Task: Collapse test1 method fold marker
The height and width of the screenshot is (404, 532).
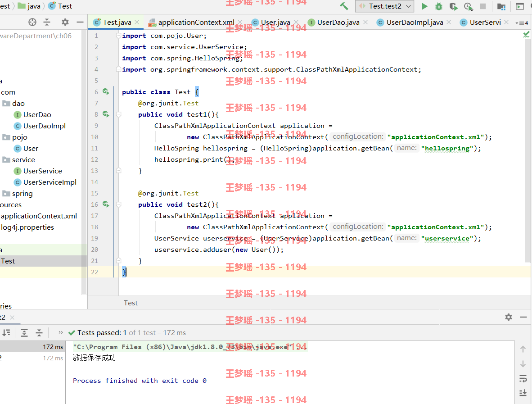Action: pyautogui.click(x=118, y=114)
